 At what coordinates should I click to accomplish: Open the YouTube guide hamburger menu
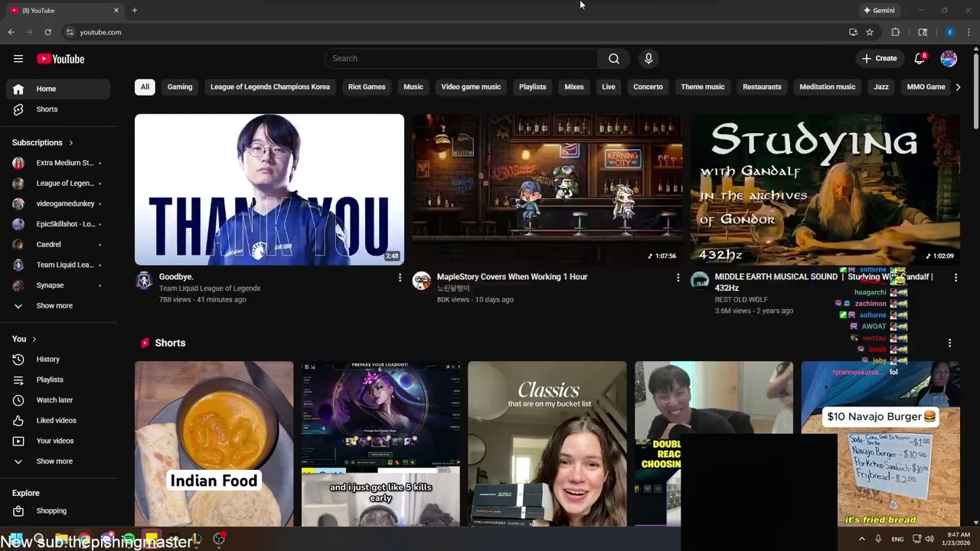[18, 59]
